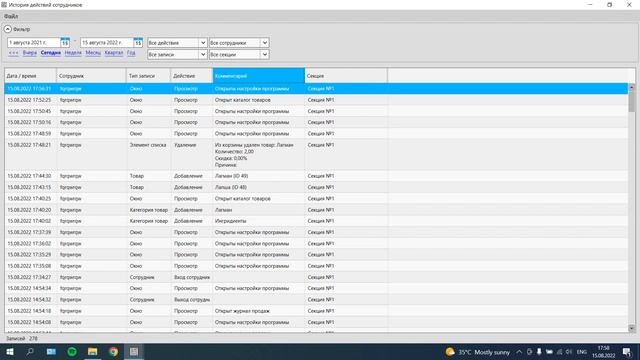640x360 pixels.
Task: Select the Сегодня period link
Action: click(x=51, y=53)
